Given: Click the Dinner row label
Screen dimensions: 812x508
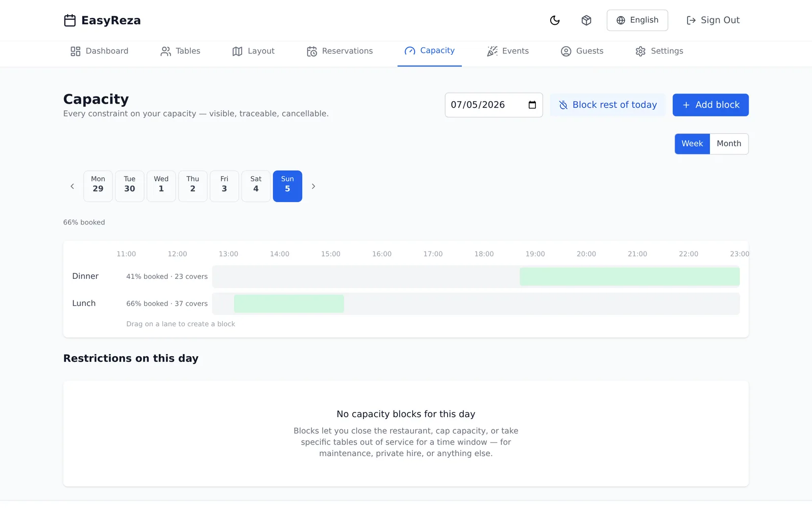Looking at the screenshot, I should tap(85, 276).
